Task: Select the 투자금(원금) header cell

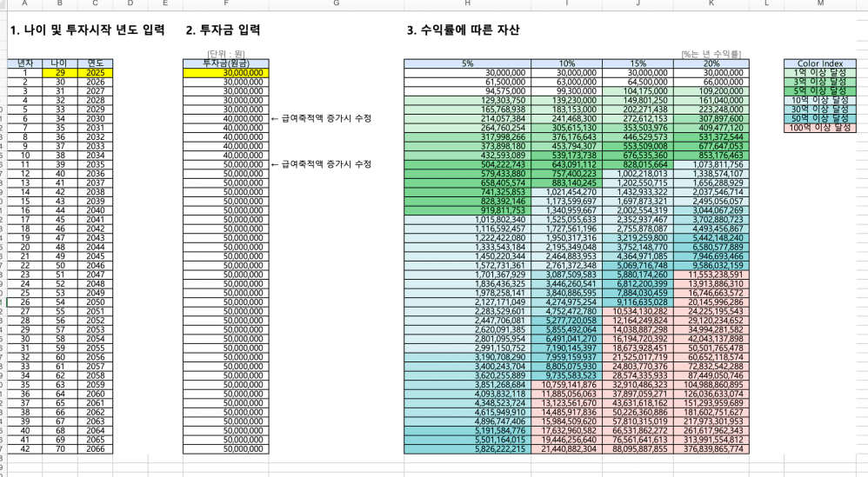Action: [x=226, y=63]
